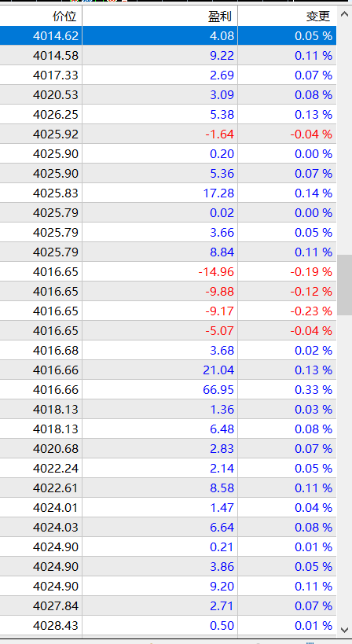
Task: Click the -0.23 % change cell
Action: (288, 311)
